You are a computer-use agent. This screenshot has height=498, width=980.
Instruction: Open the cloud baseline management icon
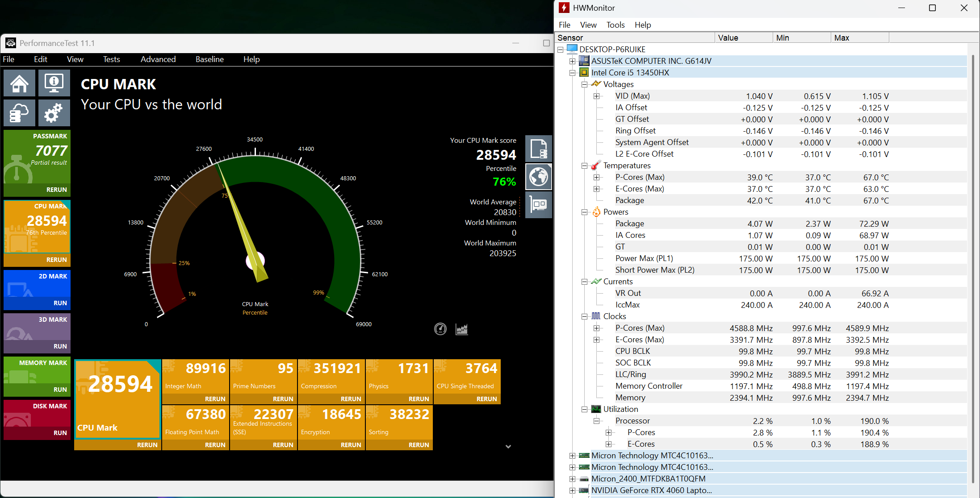[20, 112]
